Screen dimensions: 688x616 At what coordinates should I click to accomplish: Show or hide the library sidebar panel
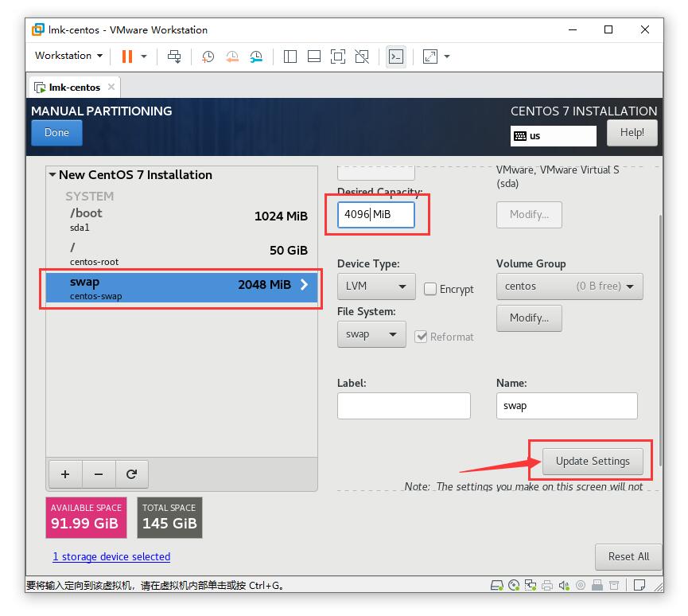tap(290, 57)
